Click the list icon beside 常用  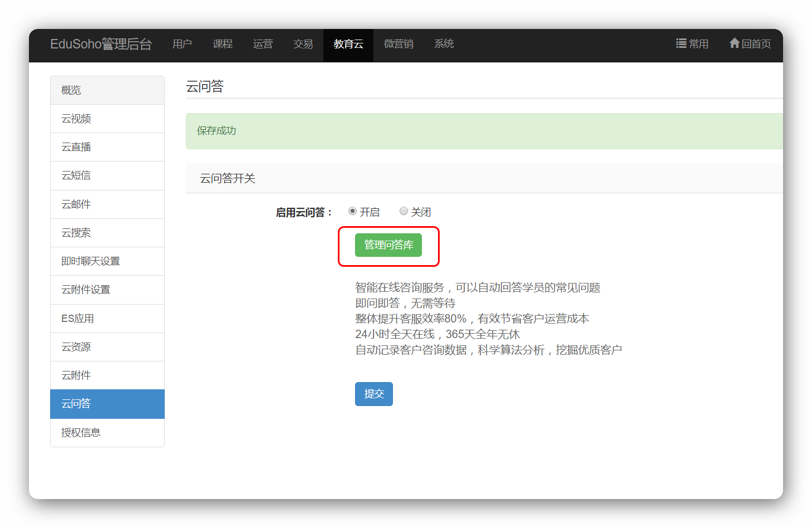(681, 43)
